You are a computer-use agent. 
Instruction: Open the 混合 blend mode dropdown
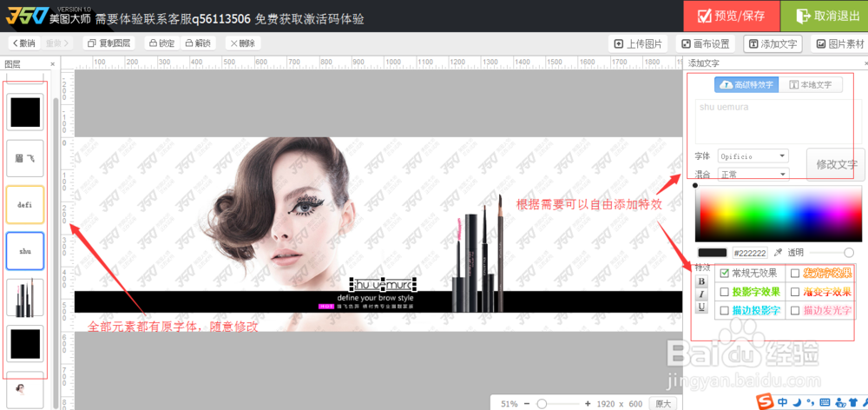pyautogui.click(x=753, y=174)
